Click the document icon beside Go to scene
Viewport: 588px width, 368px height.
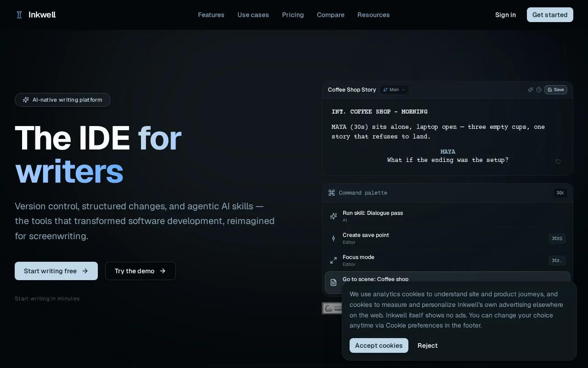click(x=334, y=282)
